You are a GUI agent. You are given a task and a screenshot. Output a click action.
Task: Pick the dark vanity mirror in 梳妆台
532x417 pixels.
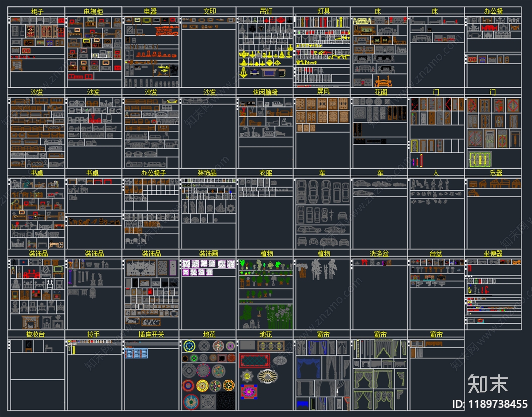pyautogui.click(x=29, y=346)
